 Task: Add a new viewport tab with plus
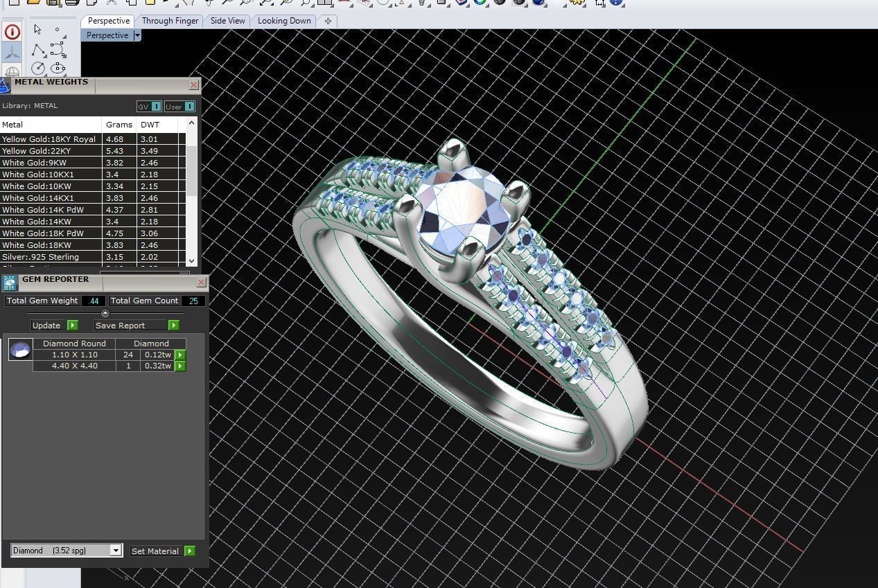(328, 21)
